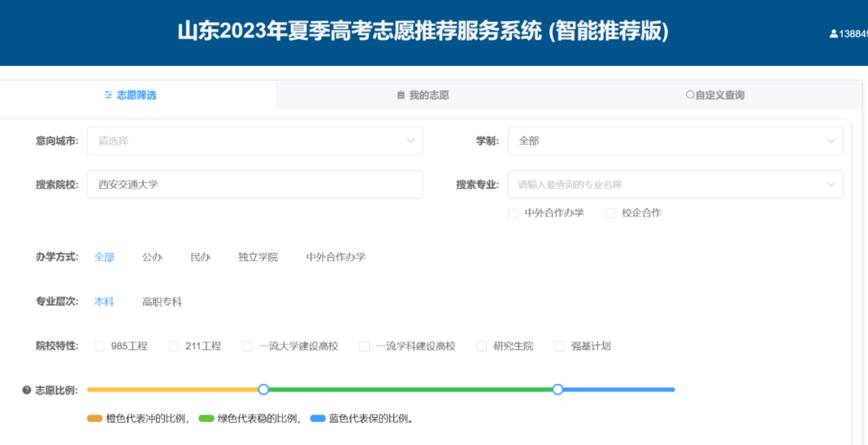Image resolution: width=868 pixels, height=445 pixels.
Task: Open the 搜索专业 dropdown field
Action: (x=675, y=185)
